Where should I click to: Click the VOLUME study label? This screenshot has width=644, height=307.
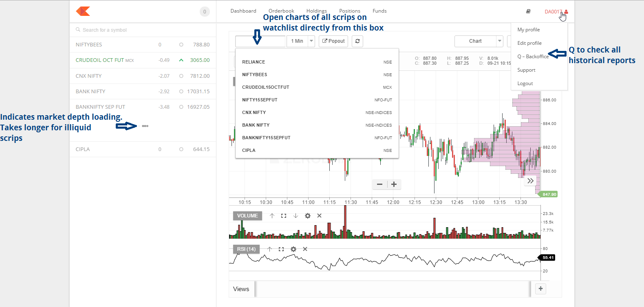point(247,216)
